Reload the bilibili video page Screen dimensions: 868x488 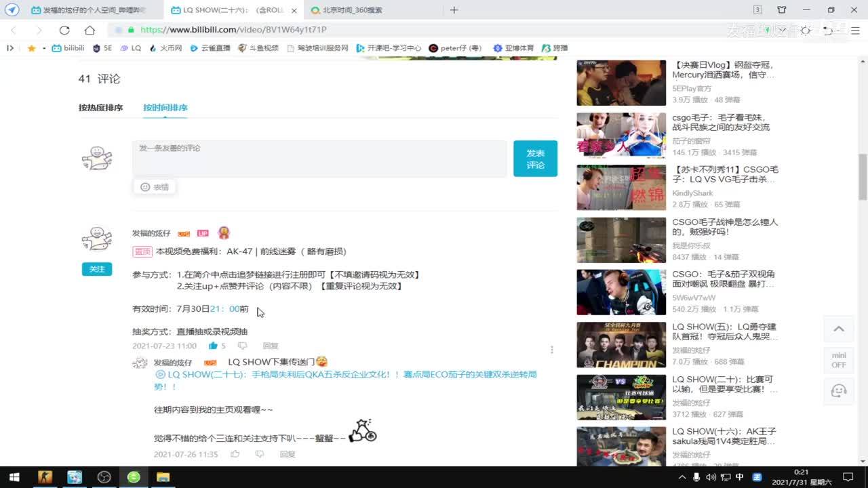[64, 30]
